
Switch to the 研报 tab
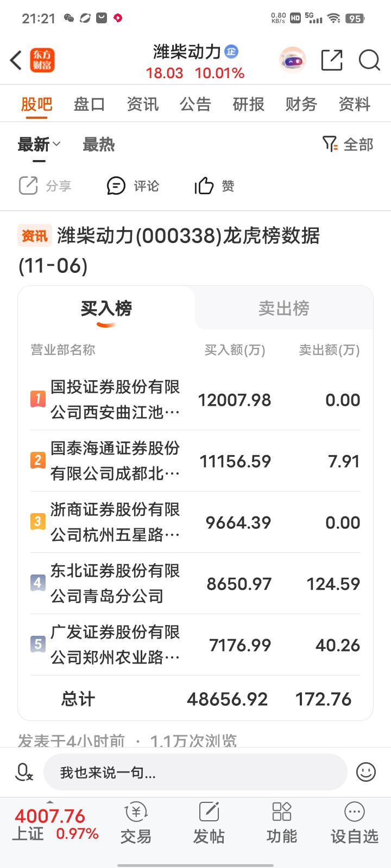pos(248,104)
